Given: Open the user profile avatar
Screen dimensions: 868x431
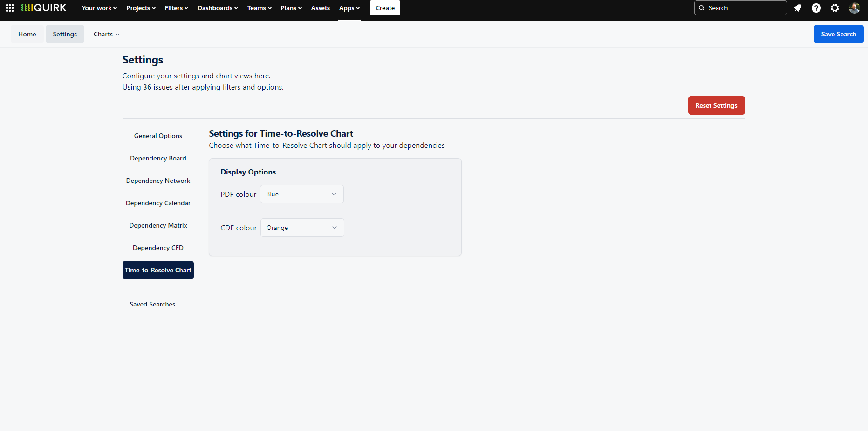Looking at the screenshot, I should (854, 8).
